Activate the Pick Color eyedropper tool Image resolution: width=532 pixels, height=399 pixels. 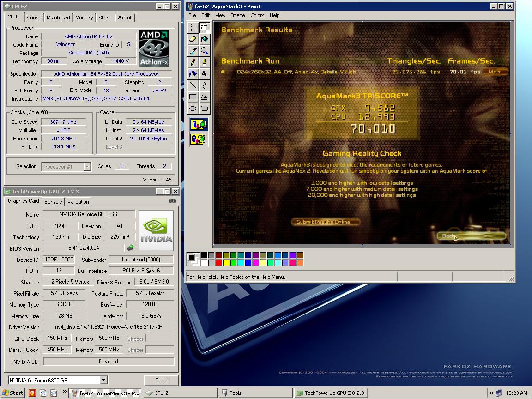(x=193, y=50)
